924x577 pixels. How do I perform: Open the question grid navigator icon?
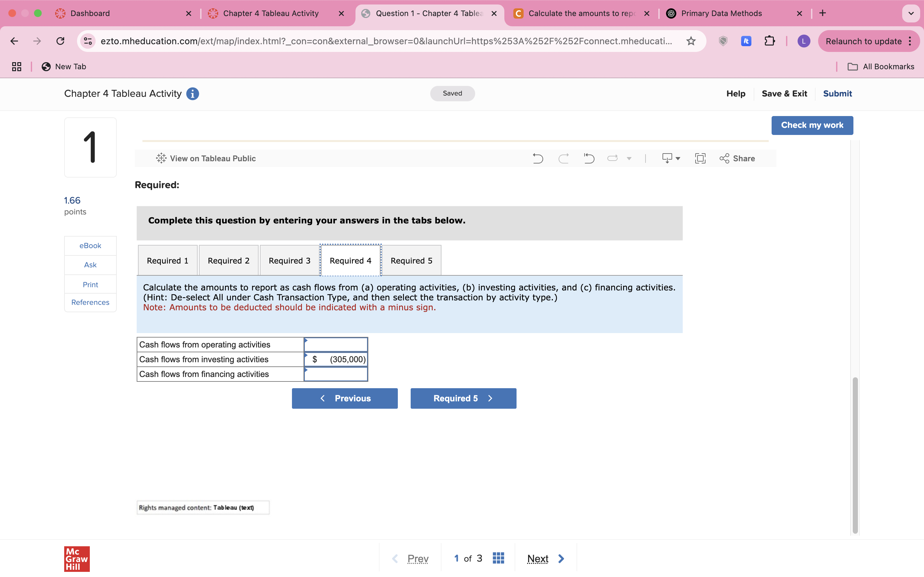coord(498,558)
